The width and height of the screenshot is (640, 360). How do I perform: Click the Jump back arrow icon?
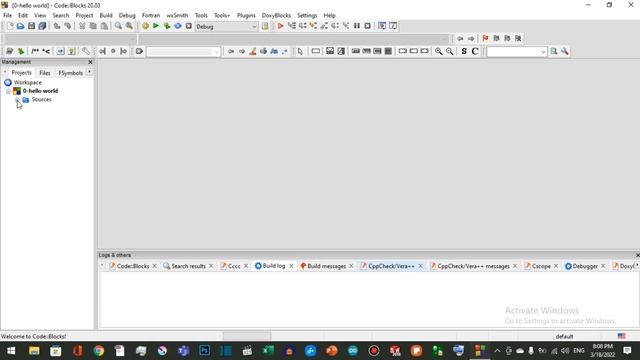[x=460, y=38]
